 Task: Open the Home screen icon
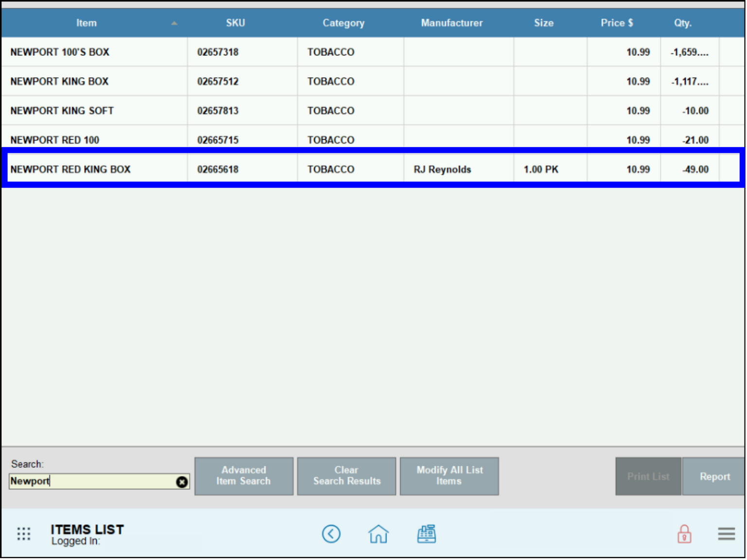(x=378, y=534)
